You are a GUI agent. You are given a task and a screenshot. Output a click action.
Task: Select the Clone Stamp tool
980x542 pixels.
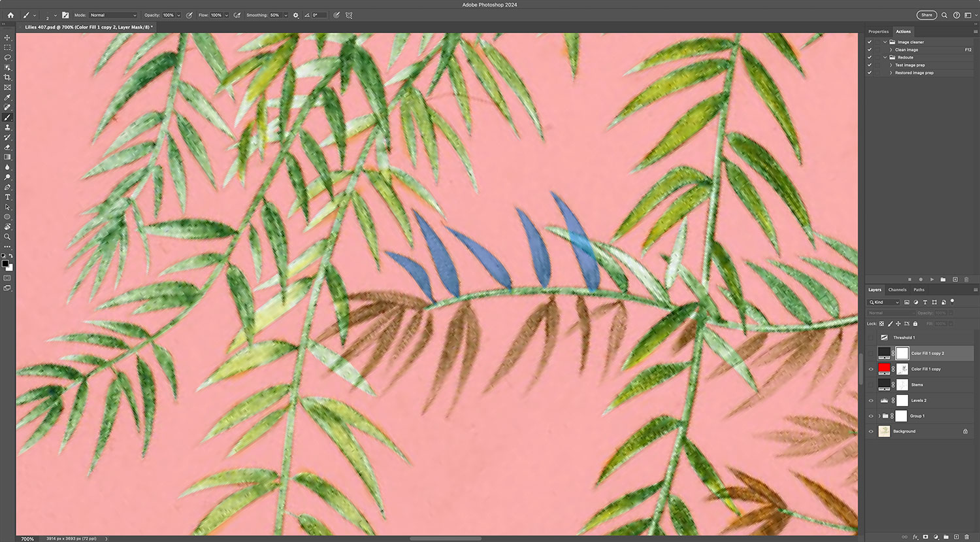7,127
